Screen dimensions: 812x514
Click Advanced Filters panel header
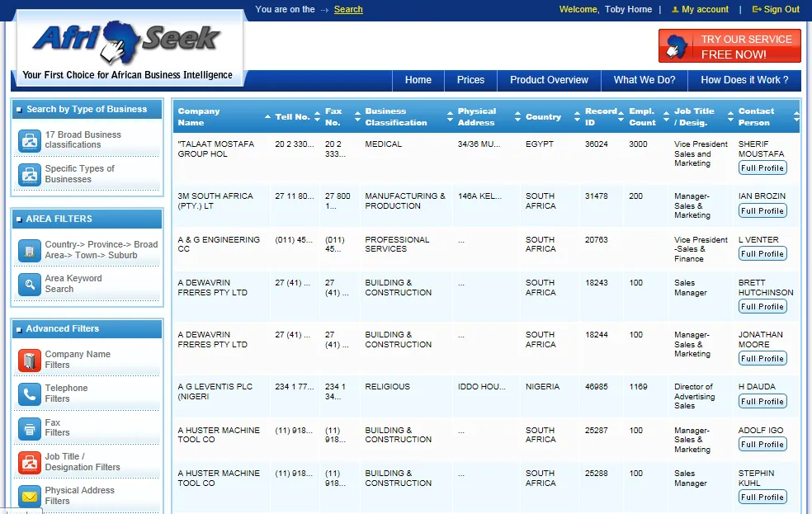pos(87,328)
